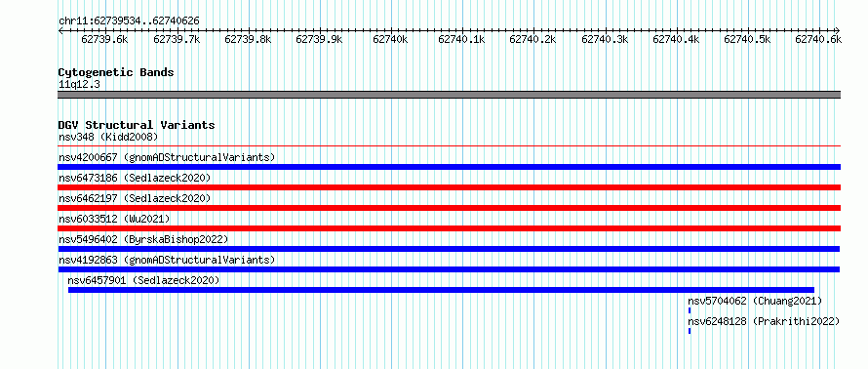
Task: Select the gray 11q12.3 cytogenetic band bar
Action: point(449,95)
